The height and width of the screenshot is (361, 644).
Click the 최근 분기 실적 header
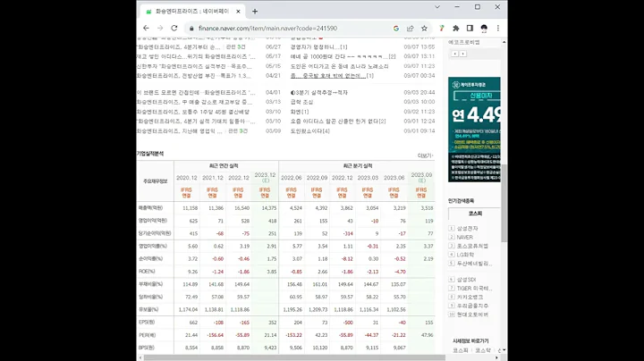pyautogui.click(x=357, y=165)
